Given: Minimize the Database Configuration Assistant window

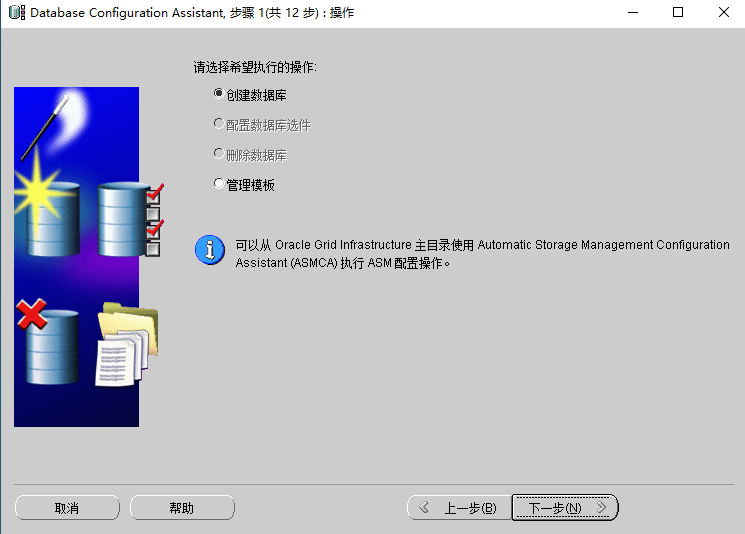Looking at the screenshot, I should click(633, 12).
